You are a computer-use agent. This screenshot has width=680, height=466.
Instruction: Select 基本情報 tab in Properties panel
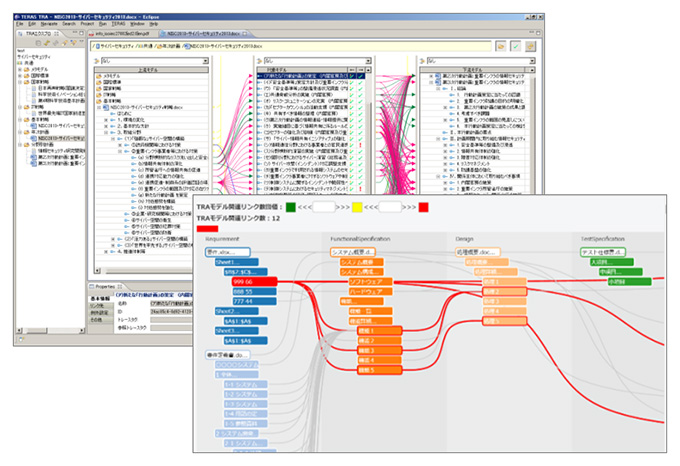pyautogui.click(x=100, y=299)
